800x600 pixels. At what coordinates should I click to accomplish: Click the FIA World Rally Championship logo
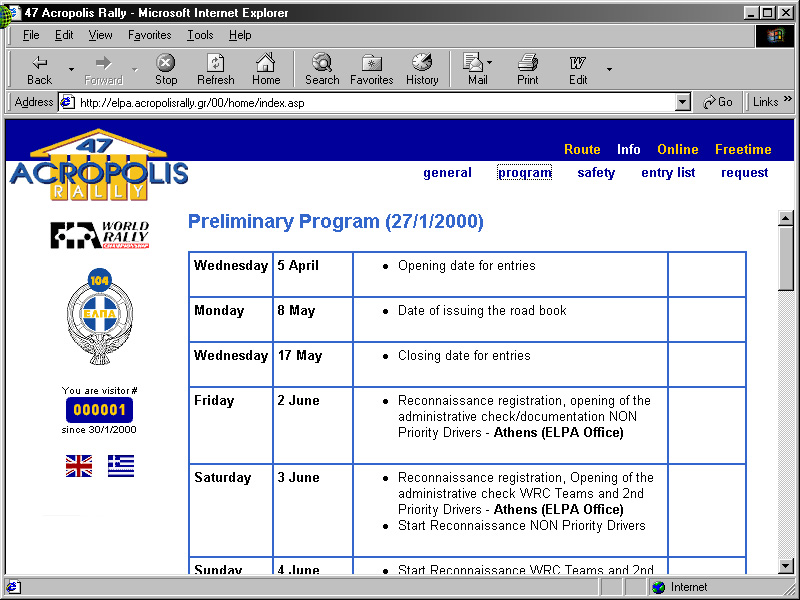coord(99,235)
